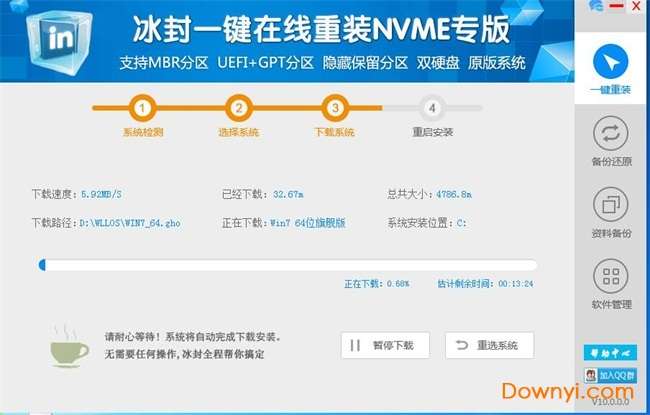Click the 帮助中心 button
650x415 pixels.
tap(610, 352)
